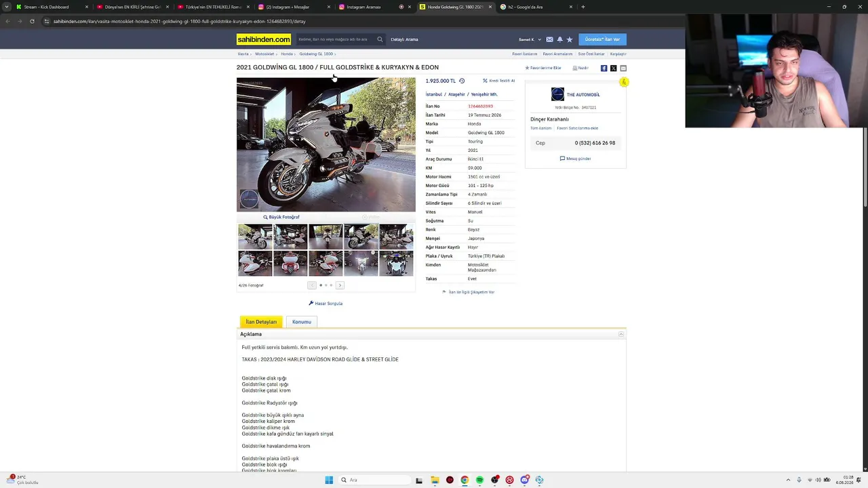Open Hasar Sorgula link
Screen dimensions: 868x488
coord(325,304)
